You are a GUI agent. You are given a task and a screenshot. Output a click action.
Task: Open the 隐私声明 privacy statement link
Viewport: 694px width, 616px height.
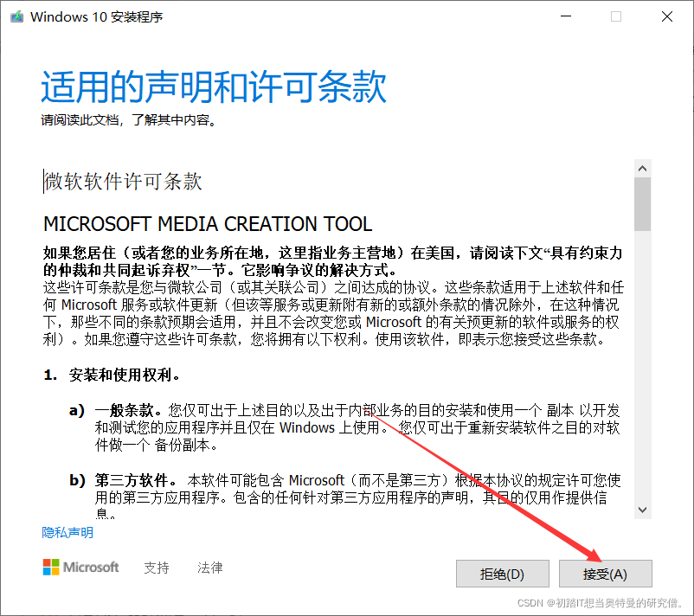67,532
